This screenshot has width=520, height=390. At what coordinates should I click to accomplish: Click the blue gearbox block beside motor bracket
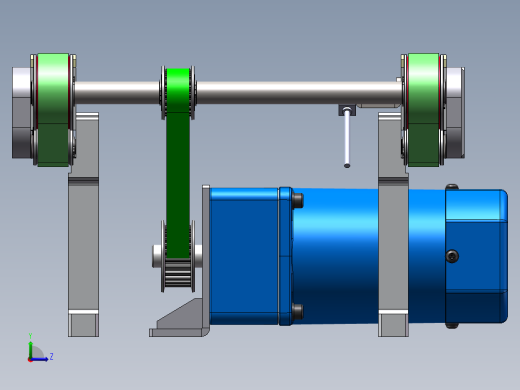point(244,256)
